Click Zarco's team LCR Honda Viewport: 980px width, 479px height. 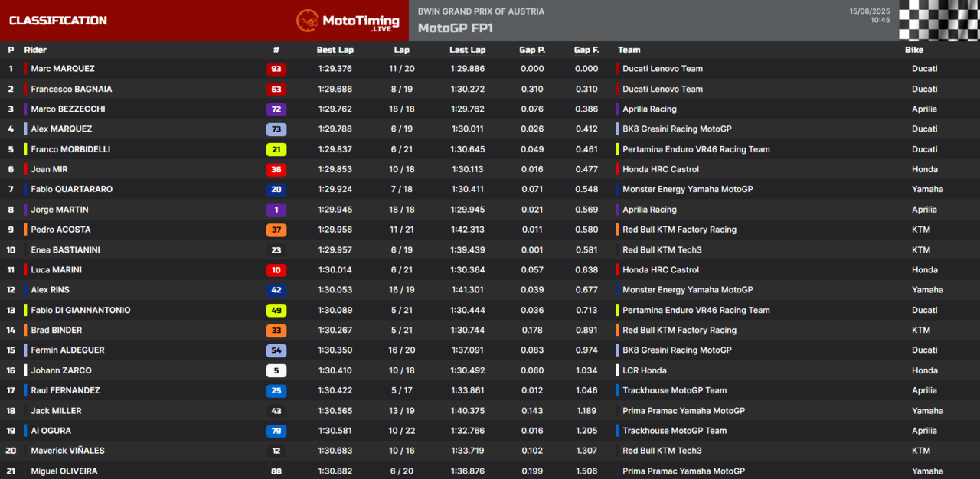click(645, 370)
